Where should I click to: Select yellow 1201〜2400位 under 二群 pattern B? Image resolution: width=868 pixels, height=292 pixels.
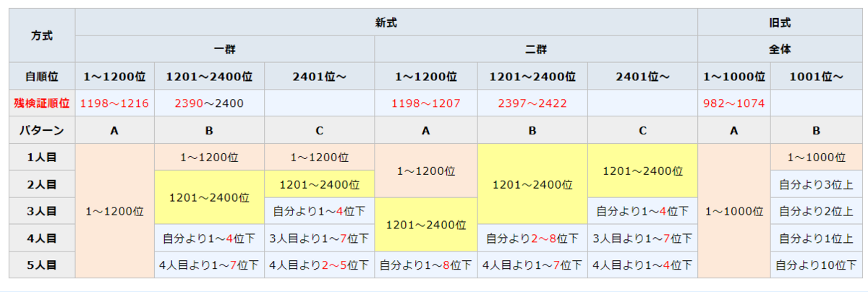point(532,184)
